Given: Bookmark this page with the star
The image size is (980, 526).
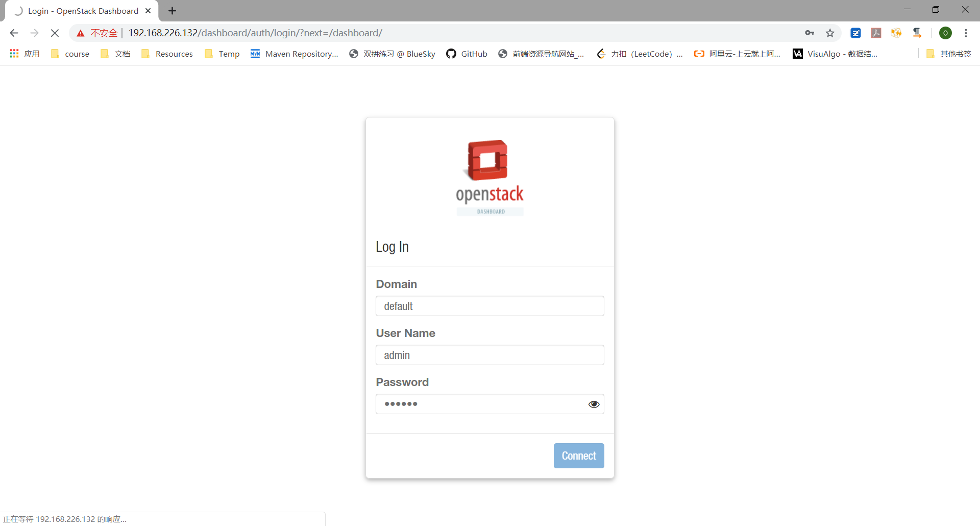Looking at the screenshot, I should click(x=830, y=33).
